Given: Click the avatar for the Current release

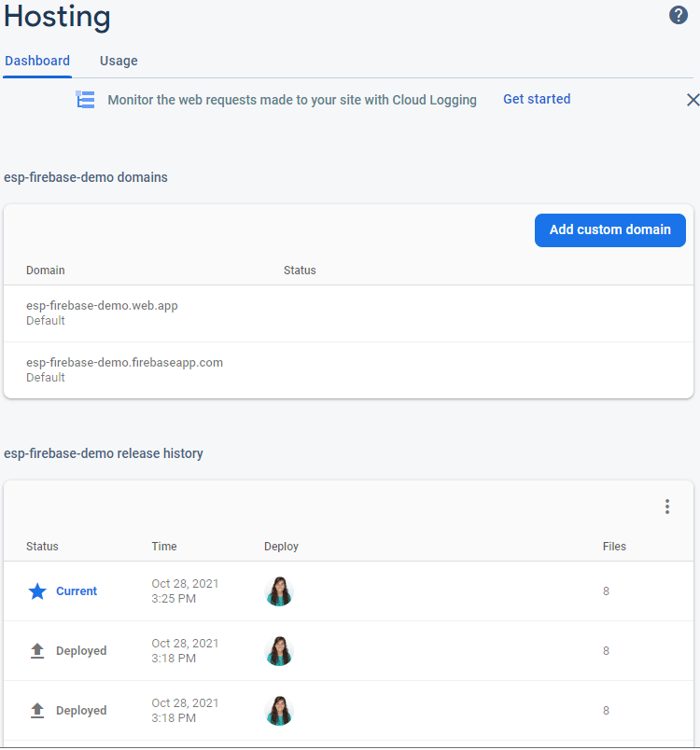Looking at the screenshot, I should (279, 590).
